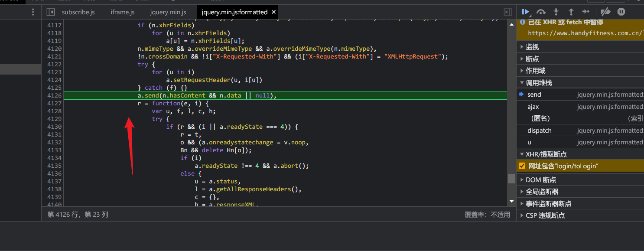This screenshot has height=251, width=644.
Task: Expand the 全局监听器 section
Action: [580, 192]
